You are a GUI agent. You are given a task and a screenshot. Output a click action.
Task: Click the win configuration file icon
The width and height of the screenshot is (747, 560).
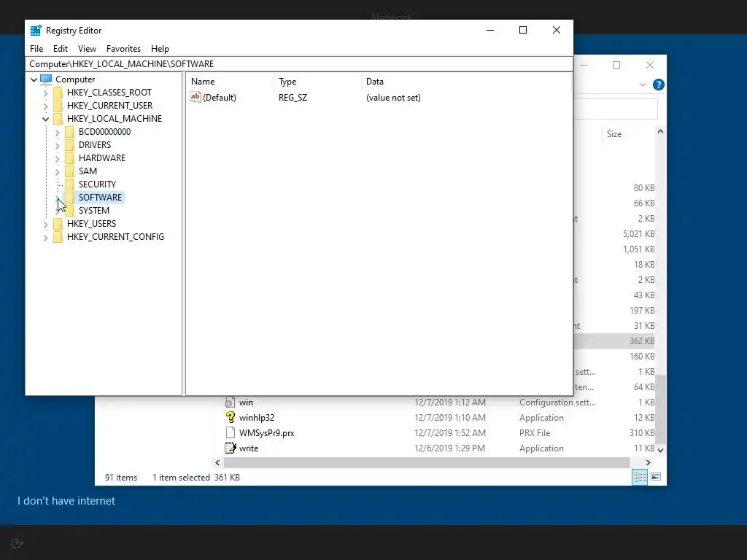(230, 402)
